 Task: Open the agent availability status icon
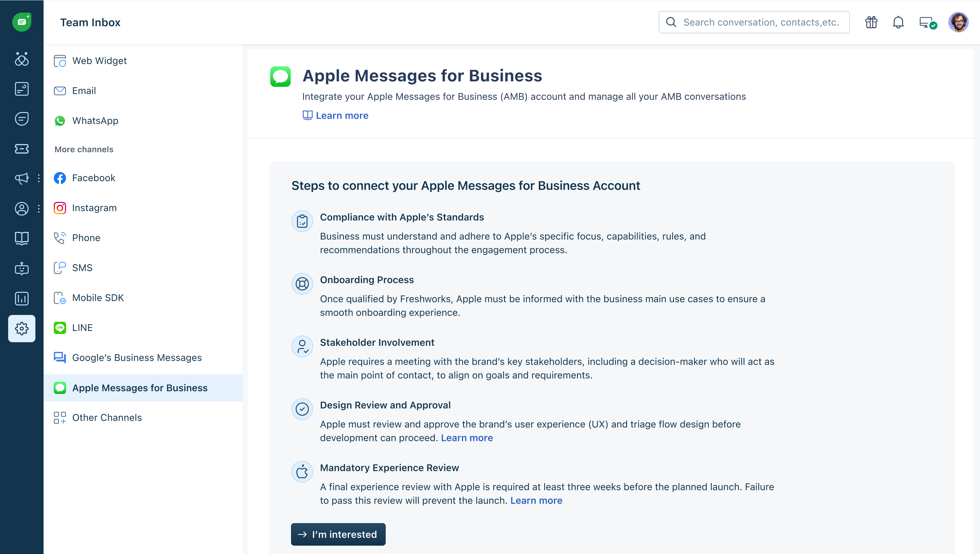[x=927, y=22]
